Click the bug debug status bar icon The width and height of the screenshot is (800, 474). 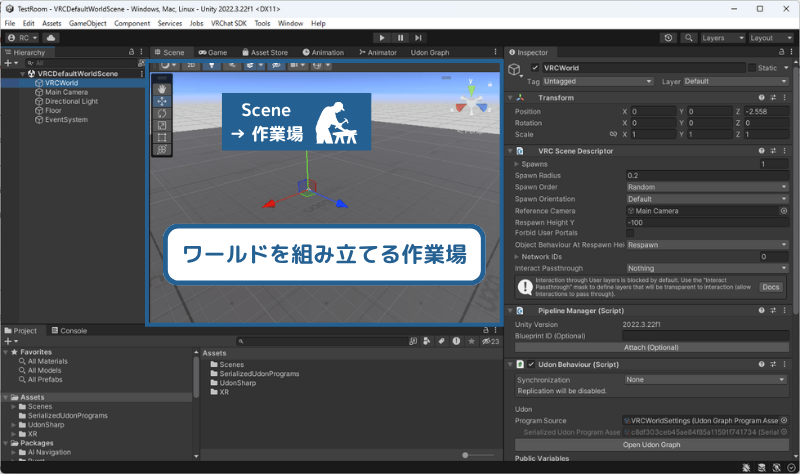point(746,467)
